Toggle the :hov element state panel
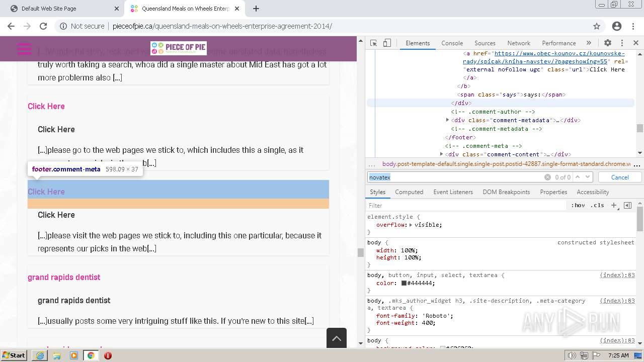The height and width of the screenshot is (362, 644). click(x=578, y=205)
